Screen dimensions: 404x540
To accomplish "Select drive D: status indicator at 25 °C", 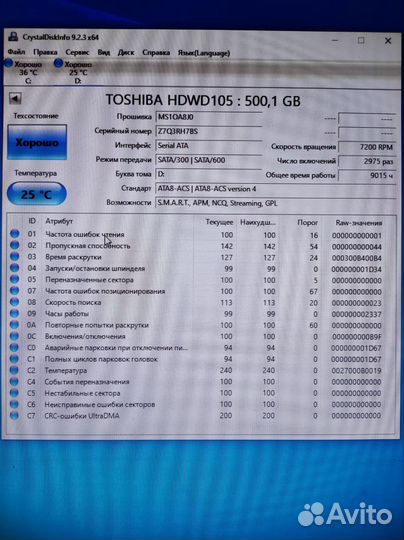I will [x=74, y=72].
